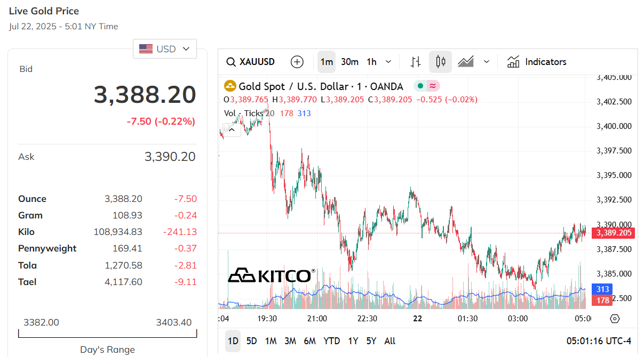The height and width of the screenshot is (357, 644).
Task: Select the 5Y date range
Action: 371,341
